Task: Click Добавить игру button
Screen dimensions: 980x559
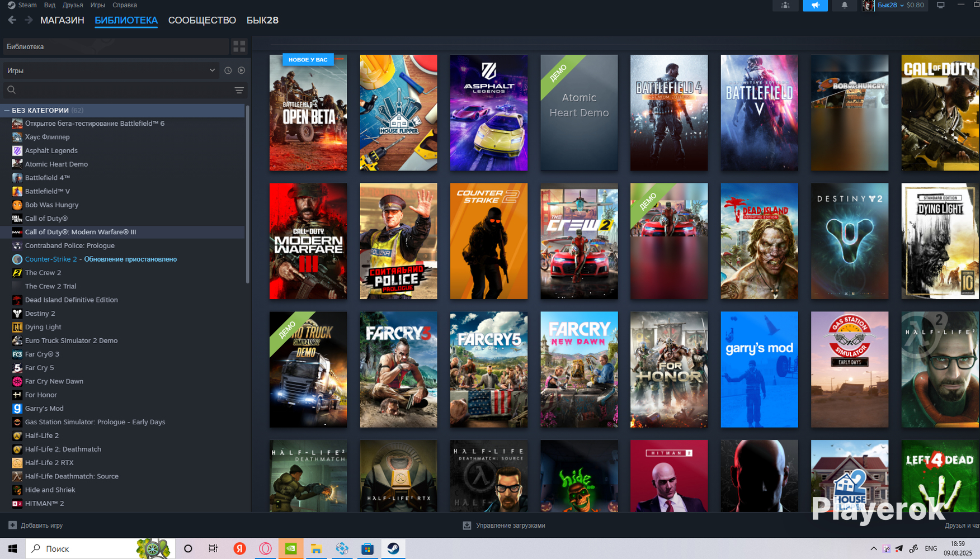Action: click(36, 525)
